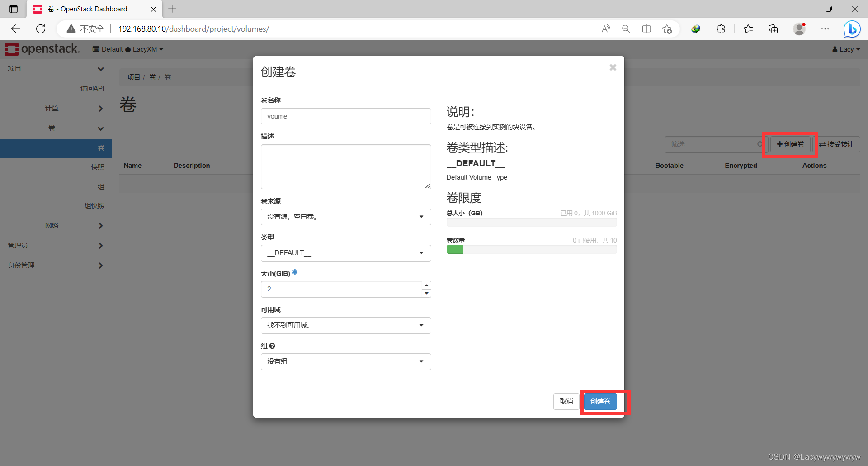
Task: Click the IDM downloader icon in the toolbar
Action: pos(696,29)
